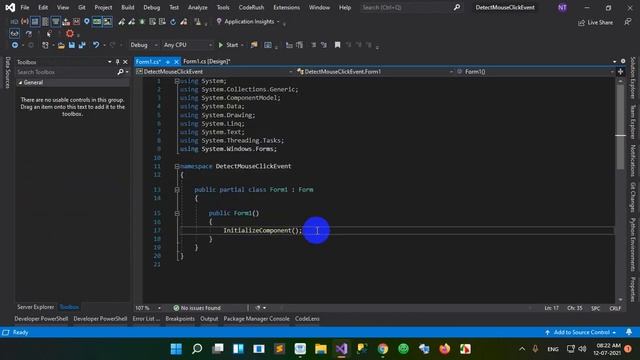Viewport: 640px width, 360px height.
Task: Open the Package Manager Console tab
Action: (x=256, y=319)
